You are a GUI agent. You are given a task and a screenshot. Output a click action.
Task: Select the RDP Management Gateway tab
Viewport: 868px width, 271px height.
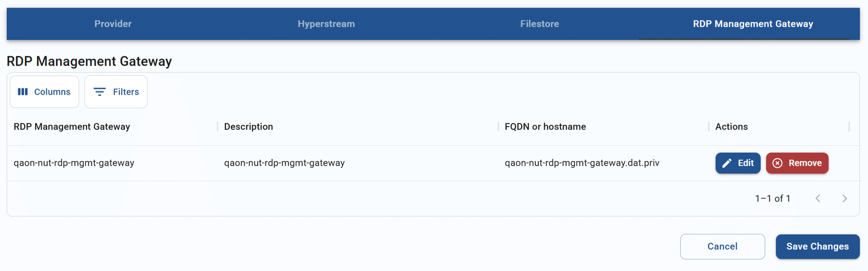(x=753, y=24)
